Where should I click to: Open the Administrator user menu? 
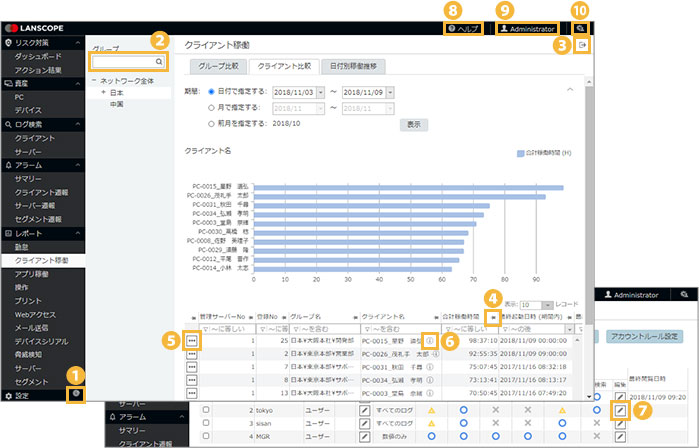click(x=525, y=30)
